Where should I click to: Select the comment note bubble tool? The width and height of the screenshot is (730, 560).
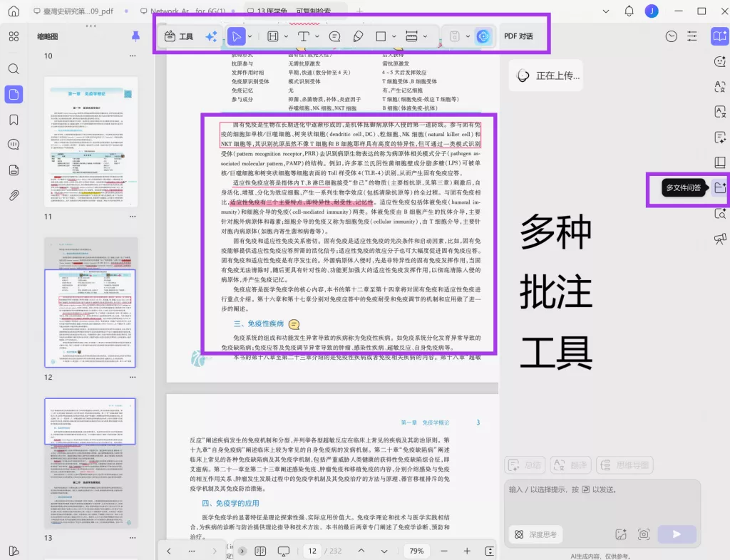[334, 36]
